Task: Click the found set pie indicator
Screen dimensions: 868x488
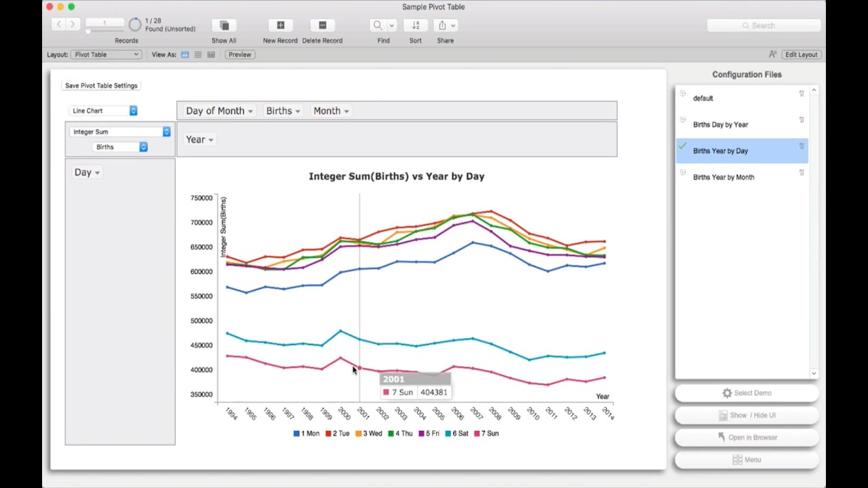Action: pos(135,25)
